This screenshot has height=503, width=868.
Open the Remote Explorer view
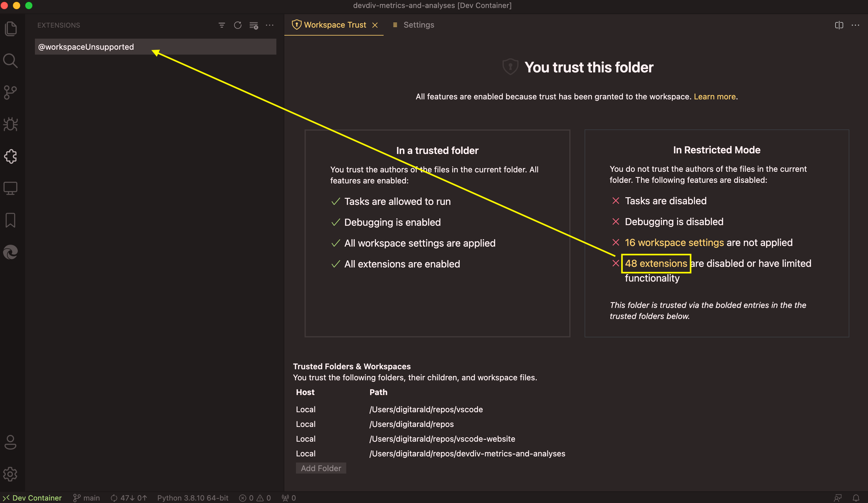(x=11, y=188)
